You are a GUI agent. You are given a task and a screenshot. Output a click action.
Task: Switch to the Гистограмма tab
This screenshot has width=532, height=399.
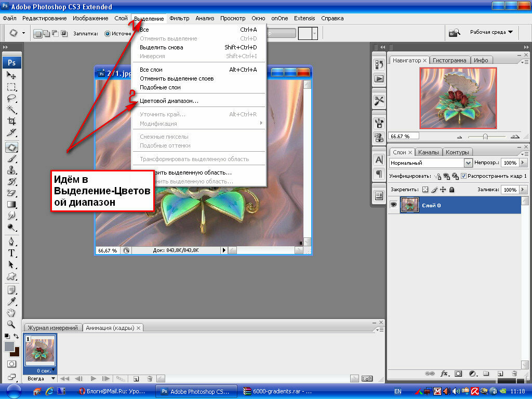(449, 60)
